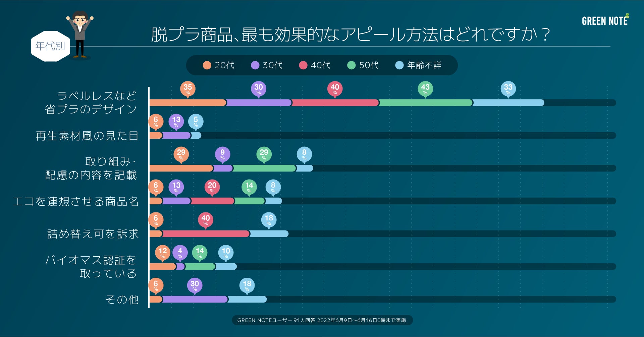Viewport: 644px width, 337px height.
Task: Click the light blue 33% bubble
Action: pos(508,89)
